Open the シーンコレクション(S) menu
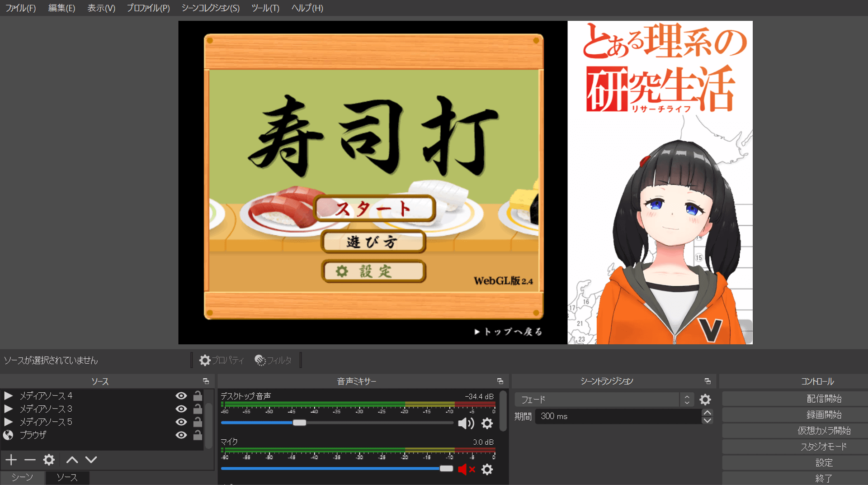This screenshot has width=868, height=485. point(210,8)
